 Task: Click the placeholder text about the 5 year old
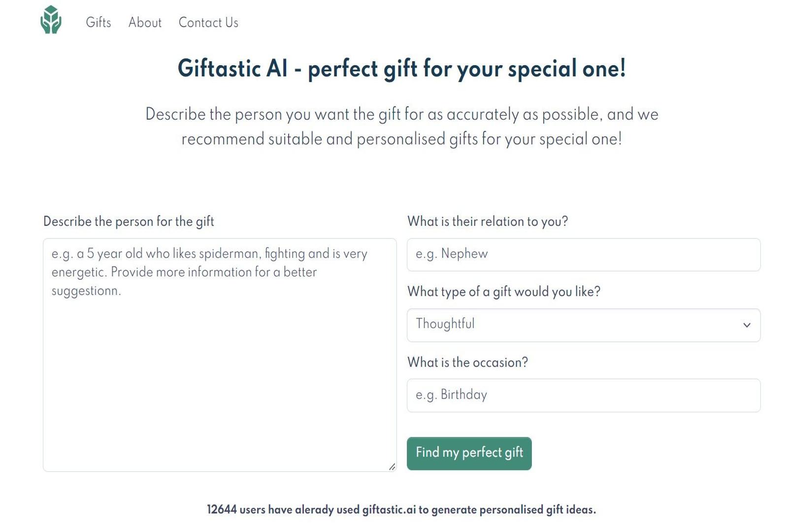(209, 271)
